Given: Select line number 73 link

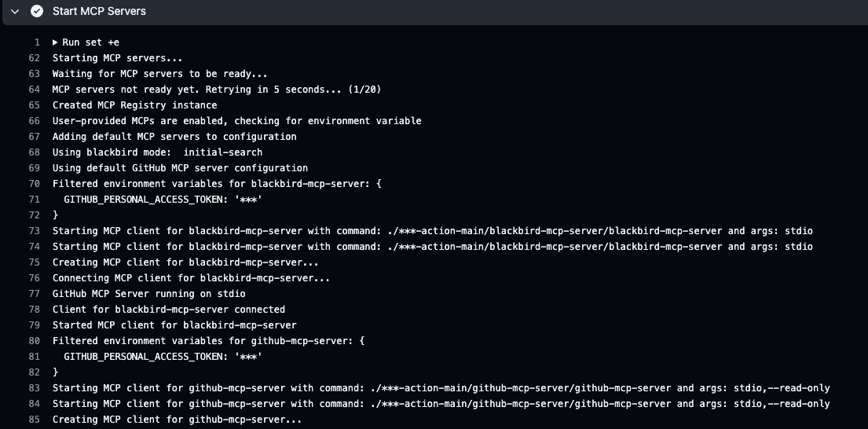Looking at the screenshot, I should (x=34, y=231).
